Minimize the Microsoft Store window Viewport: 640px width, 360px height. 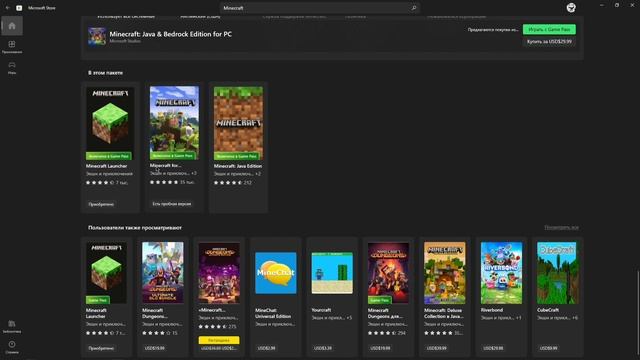602,5
